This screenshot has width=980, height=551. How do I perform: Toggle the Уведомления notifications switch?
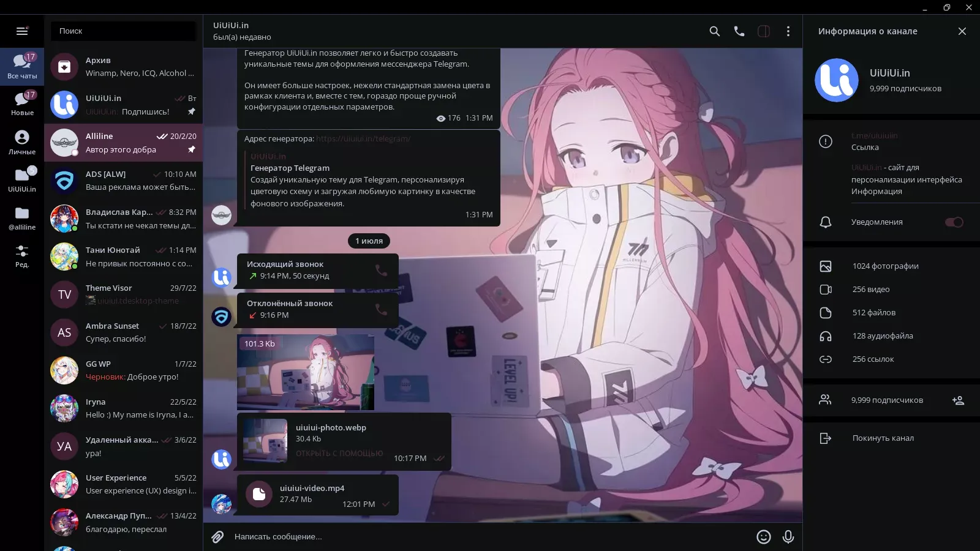point(954,222)
